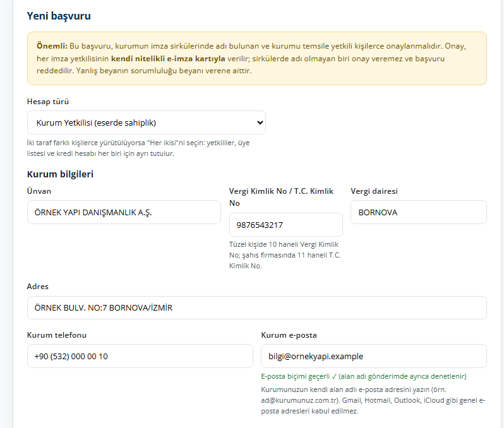This screenshot has height=428, width=504.
Task: Click the 'Tüzel kişide 10 haneli' hint text
Action: pos(285,255)
